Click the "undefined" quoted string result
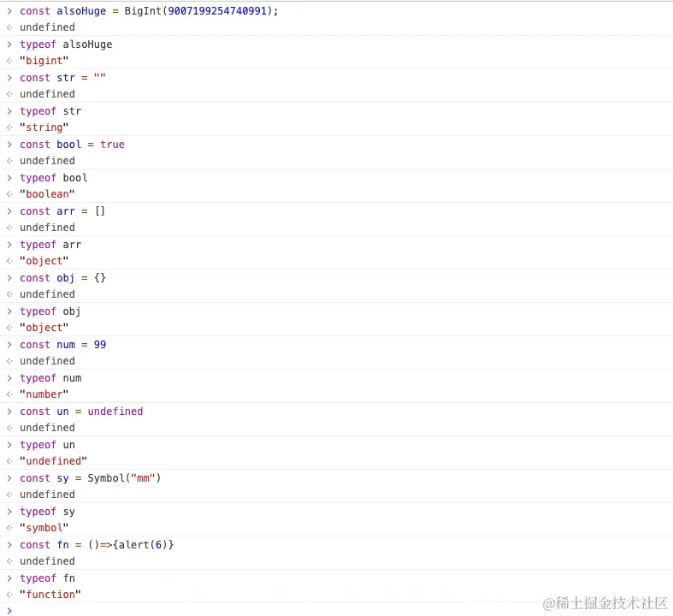Image resolution: width=673 pixels, height=616 pixels. [53, 461]
